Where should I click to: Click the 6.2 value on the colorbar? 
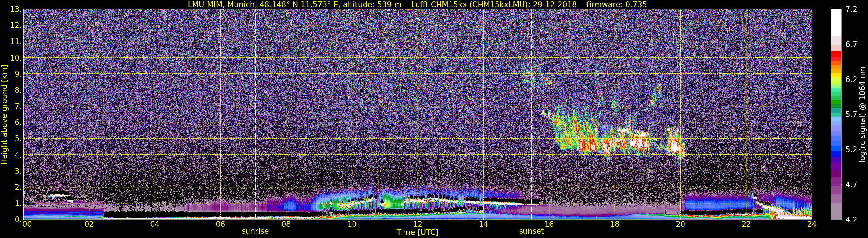pos(851,80)
